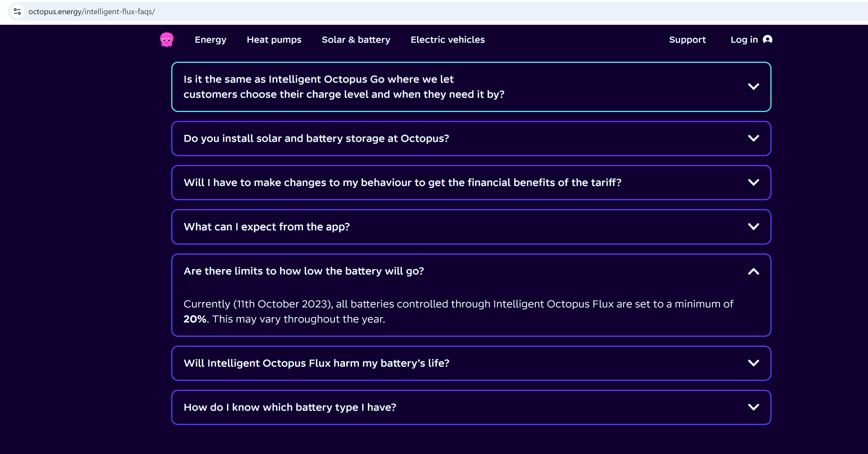
Task: Click the pink Octopus Energy logo
Action: click(167, 40)
